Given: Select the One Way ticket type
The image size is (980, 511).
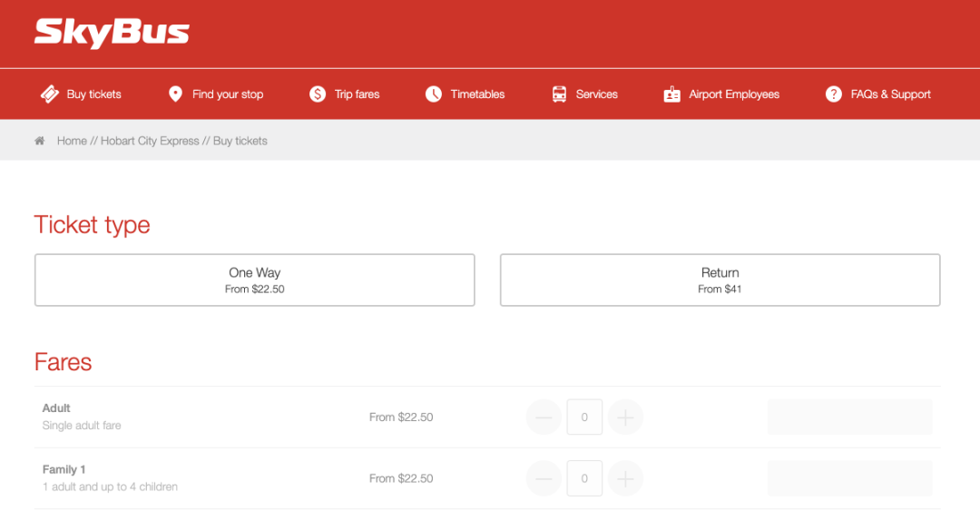Looking at the screenshot, I should coord(254,280).
